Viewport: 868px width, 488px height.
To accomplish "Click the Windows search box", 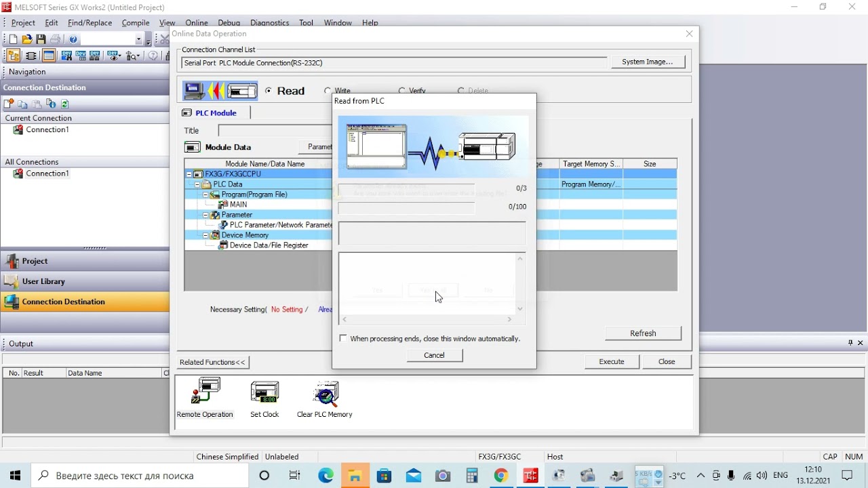I will (139, 476).
